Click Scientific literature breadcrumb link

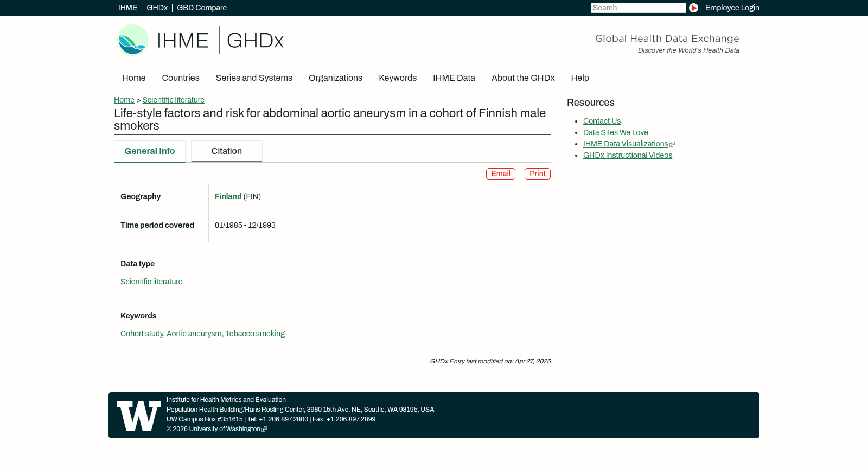174,100
